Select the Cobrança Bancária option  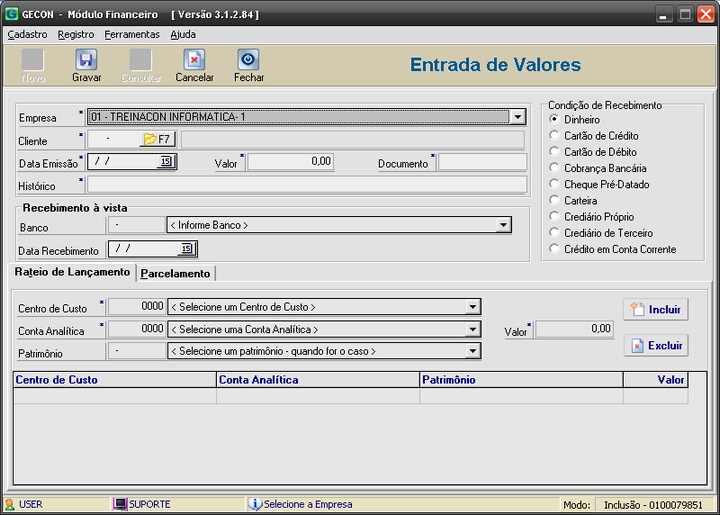(x=554, y=168)
